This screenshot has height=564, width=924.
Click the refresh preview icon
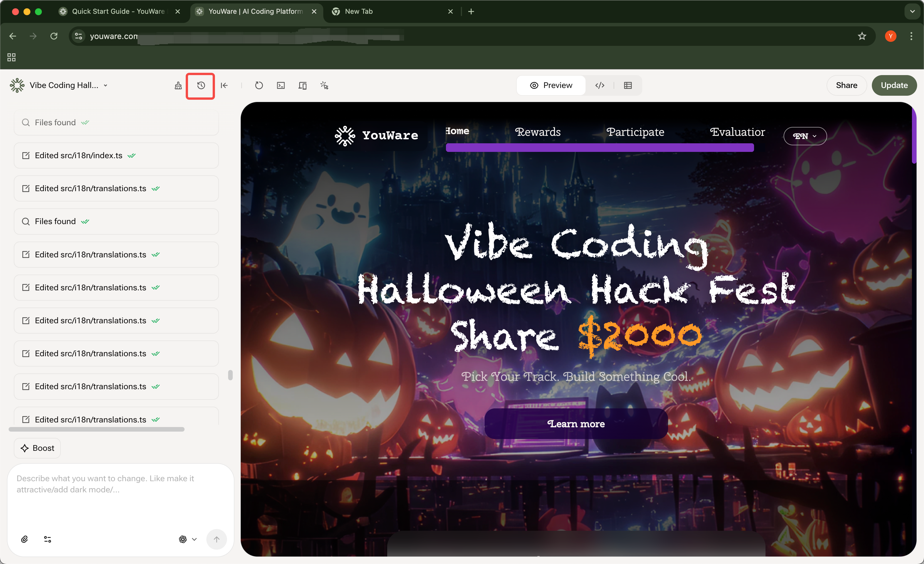[259, 85]
